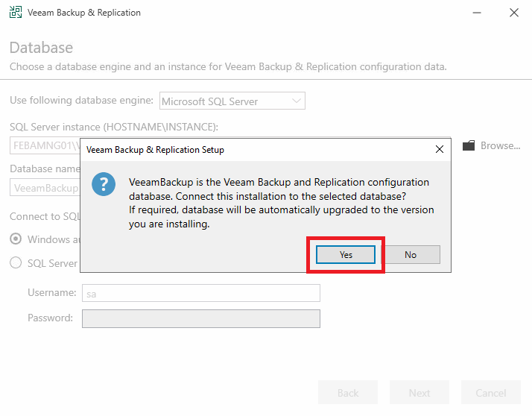The image size is (532, 416).
Task: Click the Database name field
Action: [45, 188]
